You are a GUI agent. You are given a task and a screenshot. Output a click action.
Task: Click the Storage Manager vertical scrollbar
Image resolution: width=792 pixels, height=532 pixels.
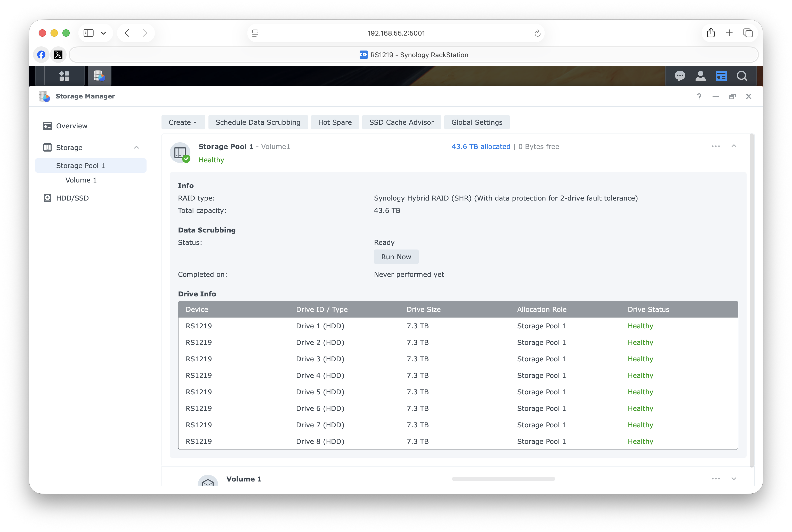pyautogui.click(x=752, y=301)
